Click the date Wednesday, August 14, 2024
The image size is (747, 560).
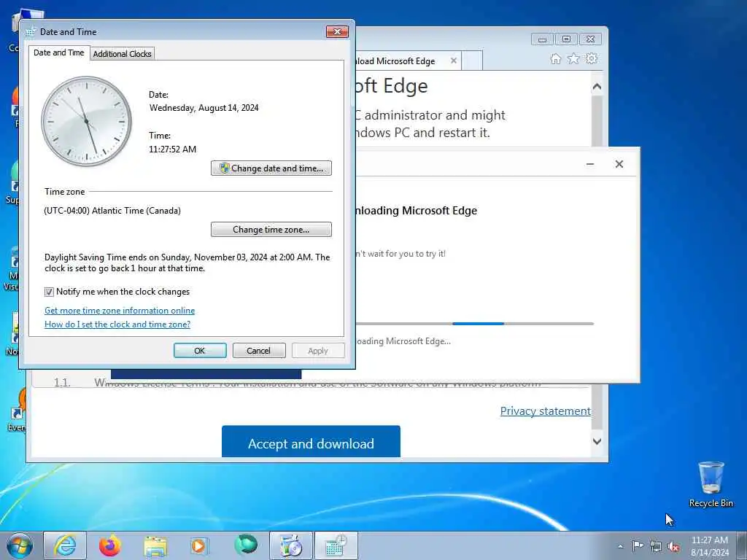204,108
